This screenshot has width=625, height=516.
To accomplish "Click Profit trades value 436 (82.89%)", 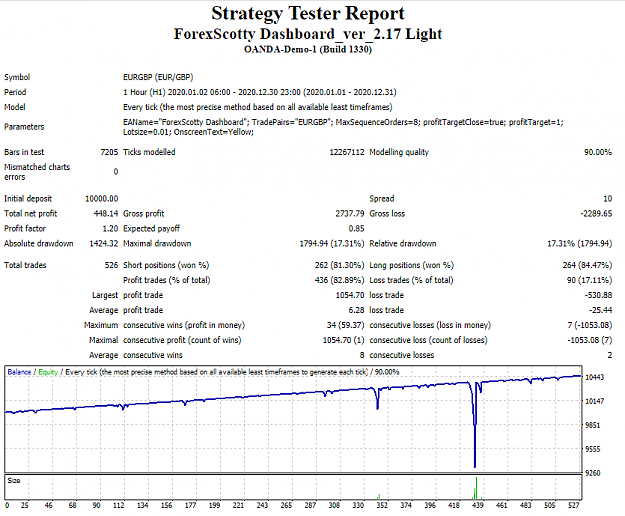I will (339, 280).
